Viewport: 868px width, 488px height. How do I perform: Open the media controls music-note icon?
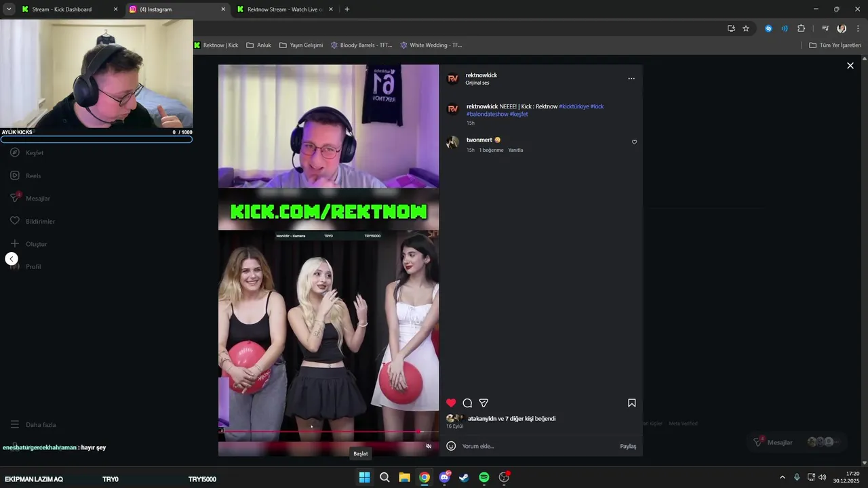pyautogui.click(x=825, y=28)
